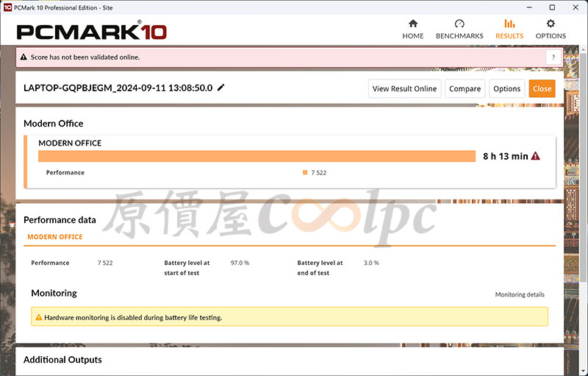Click View Result Online button
588x376 pixels.
404,88
